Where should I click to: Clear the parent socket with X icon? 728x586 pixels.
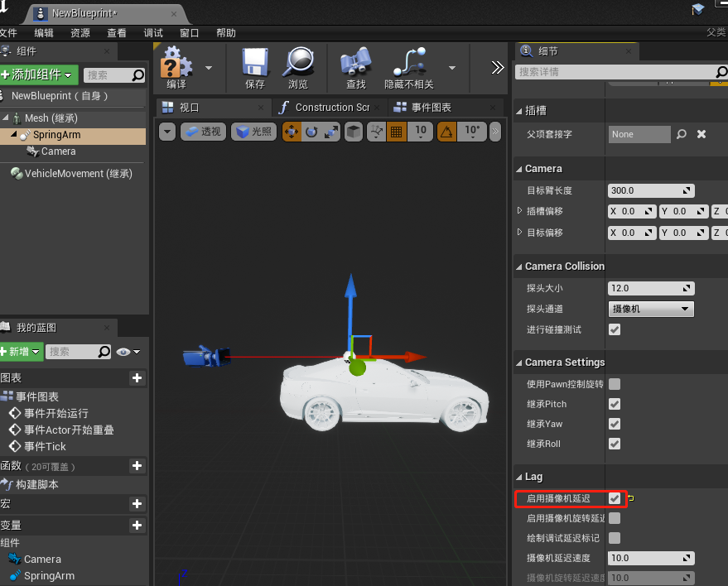[x=701, y=134]
